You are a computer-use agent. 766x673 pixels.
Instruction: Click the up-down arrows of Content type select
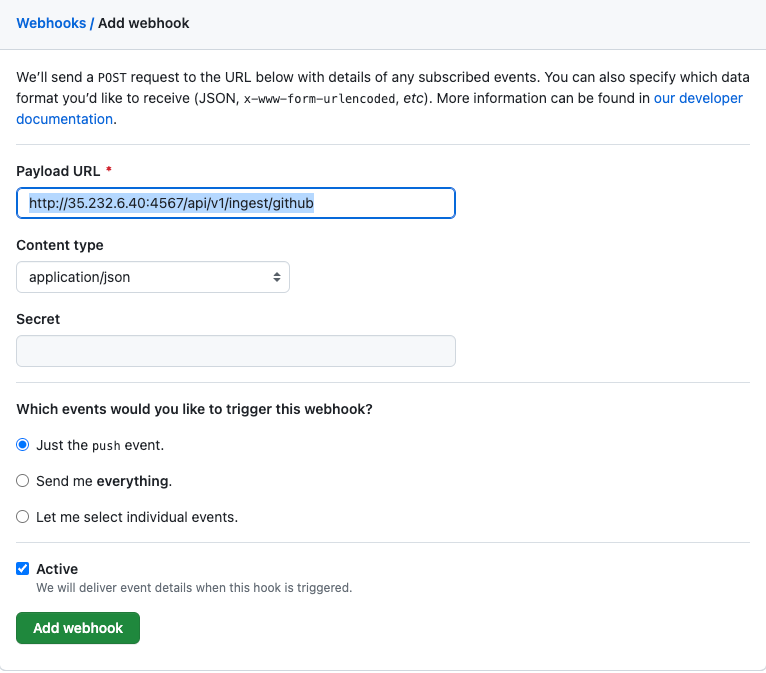tap(277, 277)
